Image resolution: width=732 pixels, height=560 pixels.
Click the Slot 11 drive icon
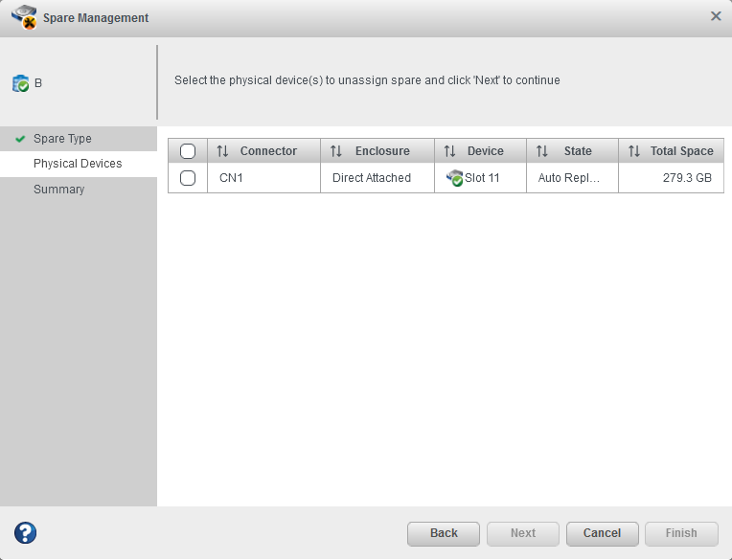tap(454, 178)
